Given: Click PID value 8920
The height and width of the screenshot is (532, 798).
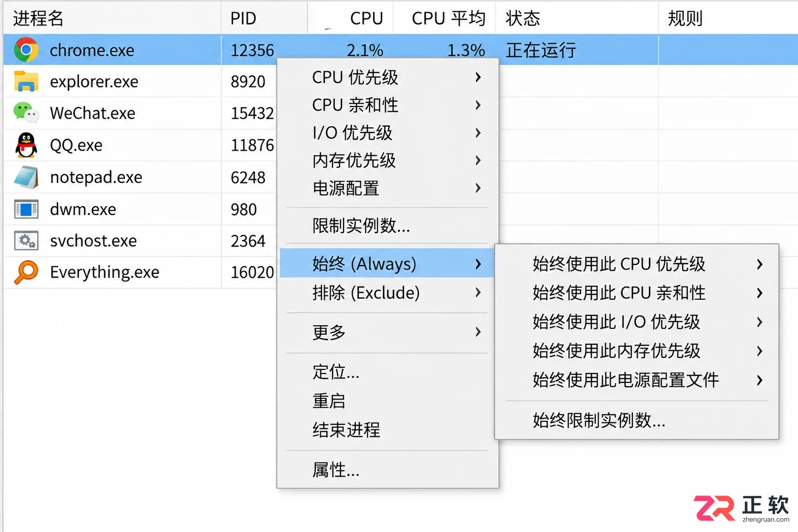Looking at the screenshot, I should coord(248,82).
